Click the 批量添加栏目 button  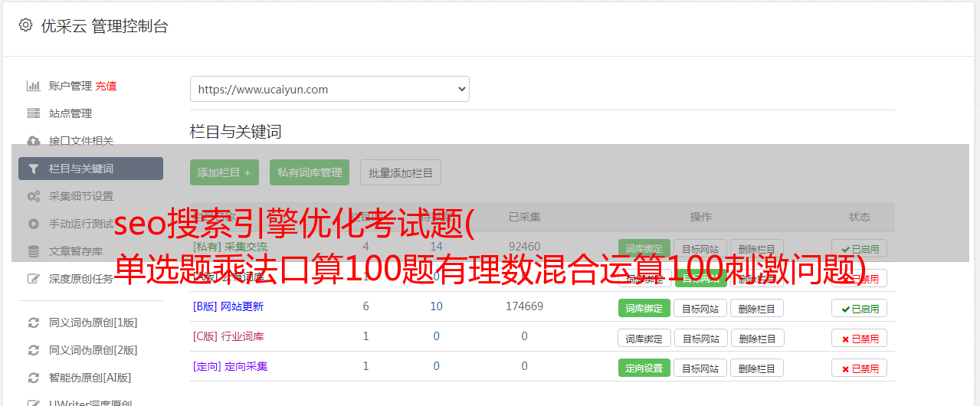point(401,172)
